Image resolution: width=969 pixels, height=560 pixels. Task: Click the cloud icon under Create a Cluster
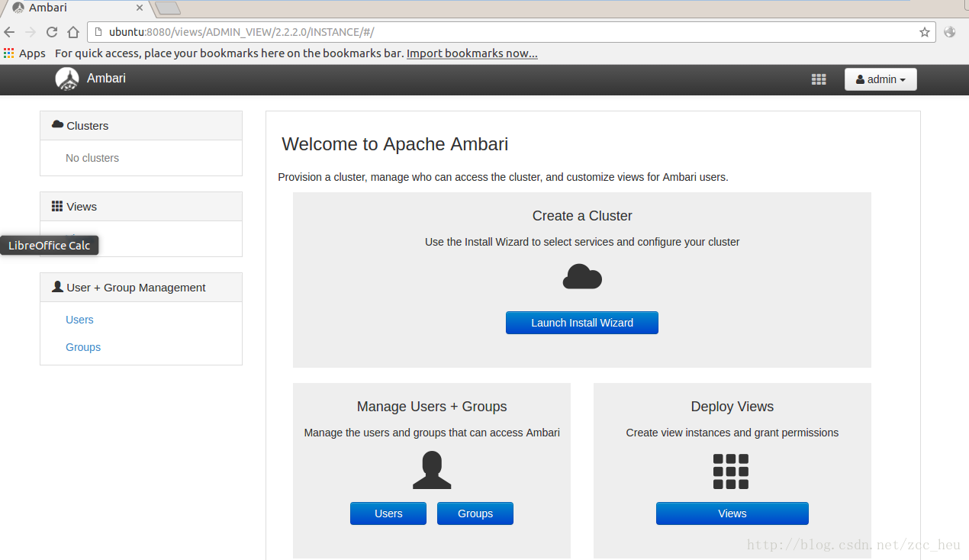pos(582,276)
